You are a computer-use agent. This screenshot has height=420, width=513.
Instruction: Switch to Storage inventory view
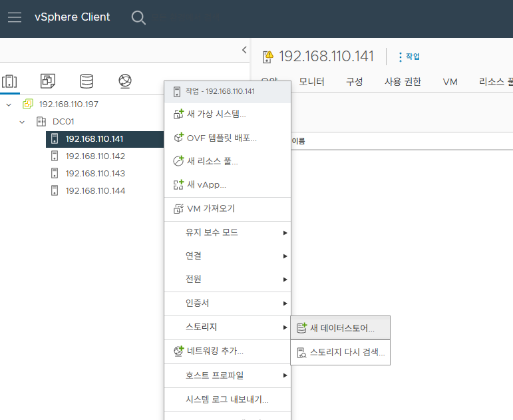tap(86, 81)
